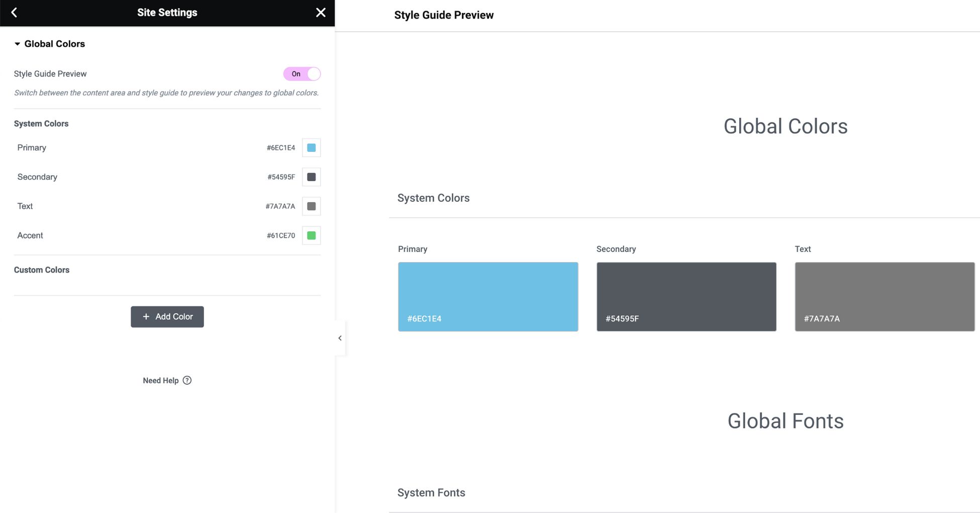
Task: Edit the Primary color name field
Action: pyautogui.click(x=32, y=148)
